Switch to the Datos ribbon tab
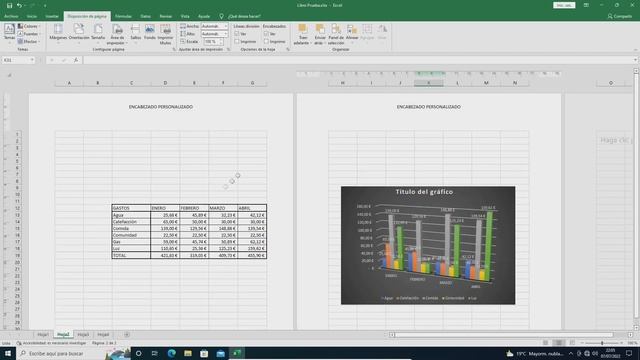 pos(145,16)
